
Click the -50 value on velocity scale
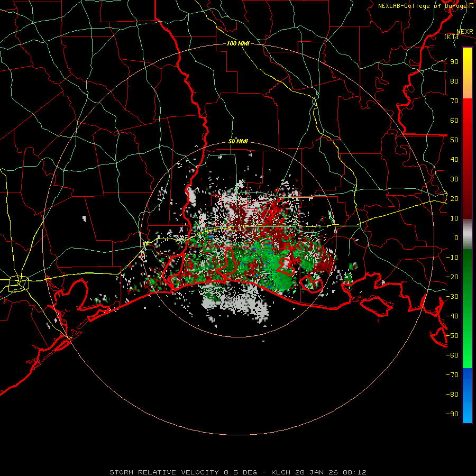coord(452,336)
